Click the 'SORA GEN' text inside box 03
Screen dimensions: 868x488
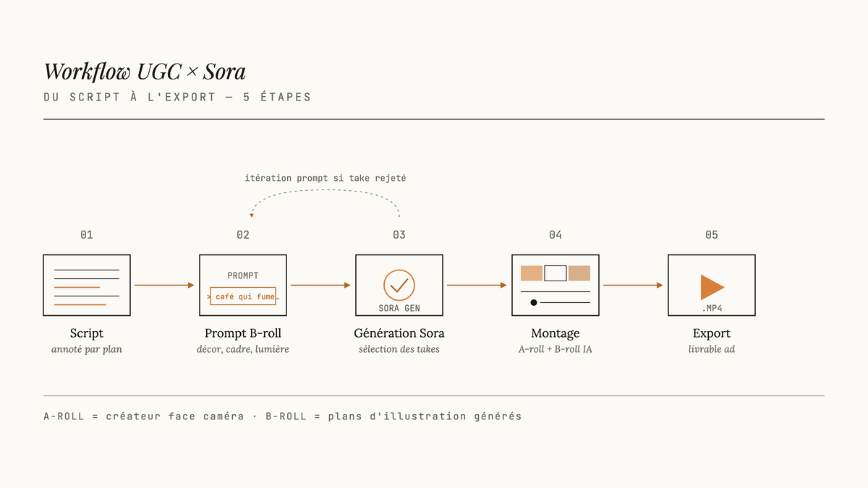[x=399, y=308]
